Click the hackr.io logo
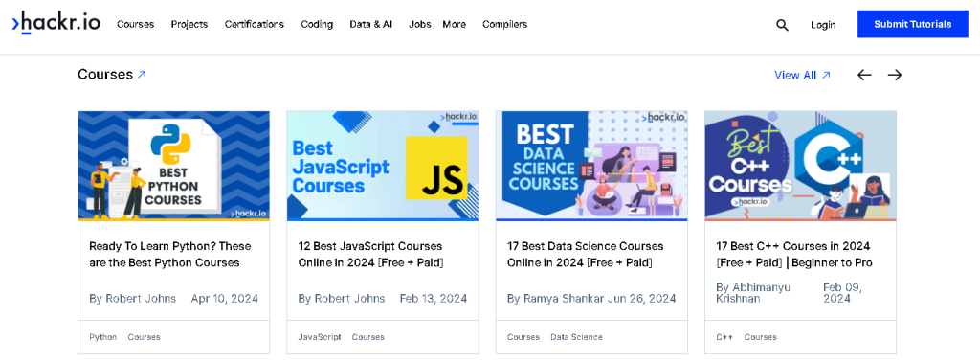 [56, 23]
